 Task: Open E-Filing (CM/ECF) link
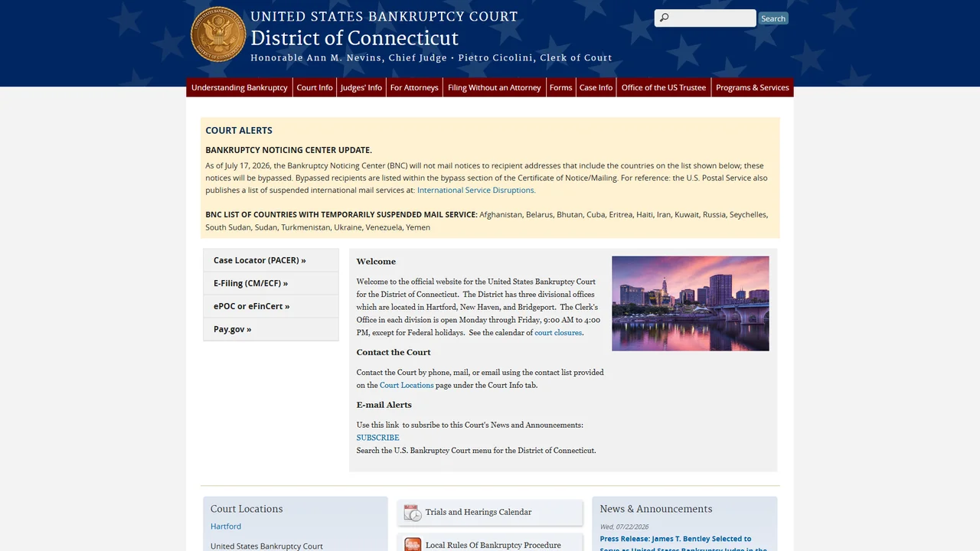coord(270,283)
